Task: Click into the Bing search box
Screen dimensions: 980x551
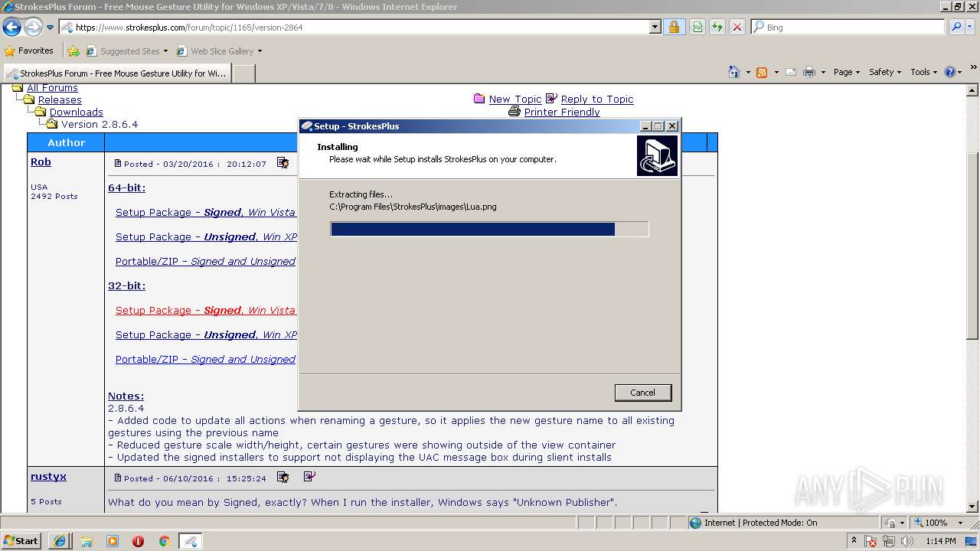Action: pyautogui.click(x=848, y=27)
